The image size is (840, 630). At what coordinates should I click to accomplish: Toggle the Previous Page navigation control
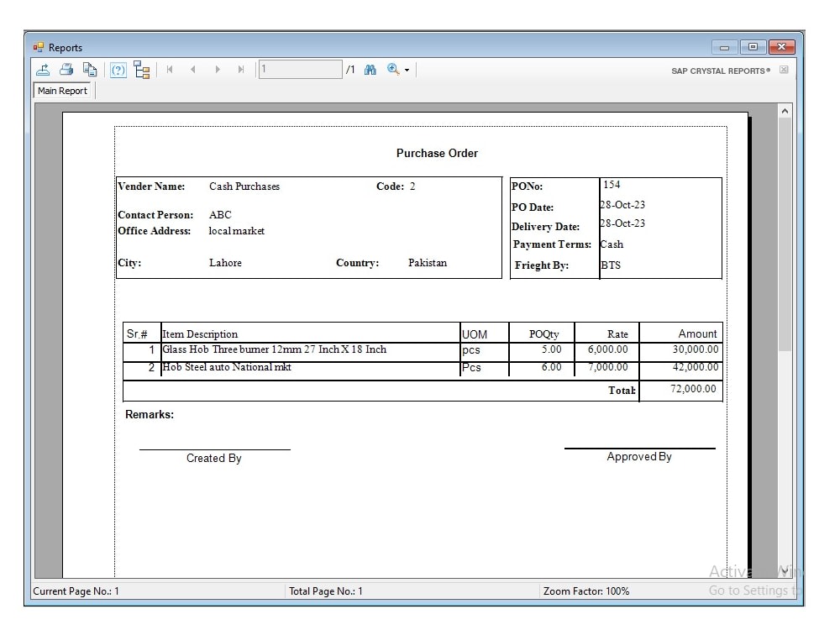pos(194,70)
